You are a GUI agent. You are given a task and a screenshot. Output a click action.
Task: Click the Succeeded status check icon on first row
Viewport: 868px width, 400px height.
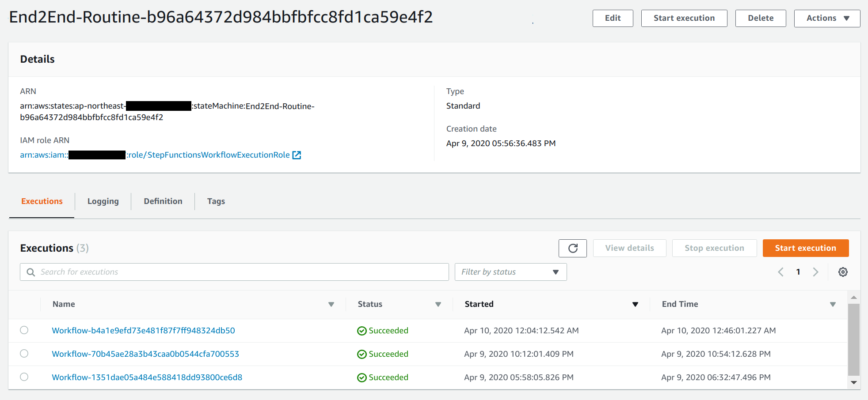(362, 330)
